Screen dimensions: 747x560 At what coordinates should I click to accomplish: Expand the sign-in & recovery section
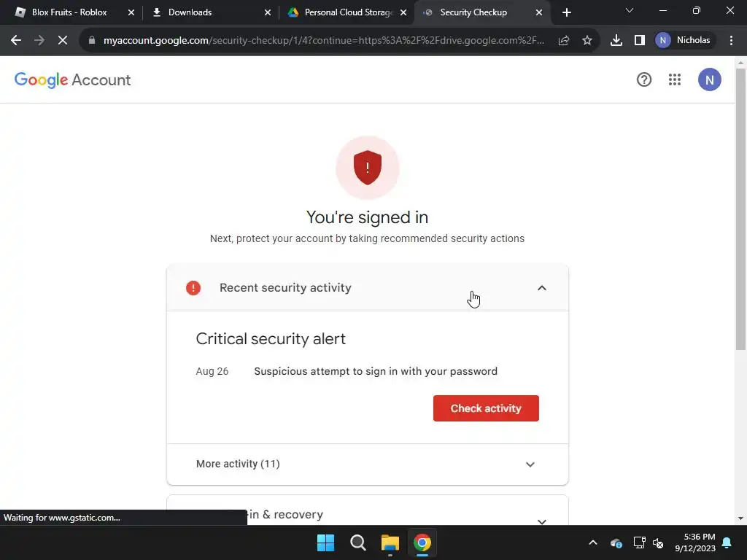click(x=541, y=521)
